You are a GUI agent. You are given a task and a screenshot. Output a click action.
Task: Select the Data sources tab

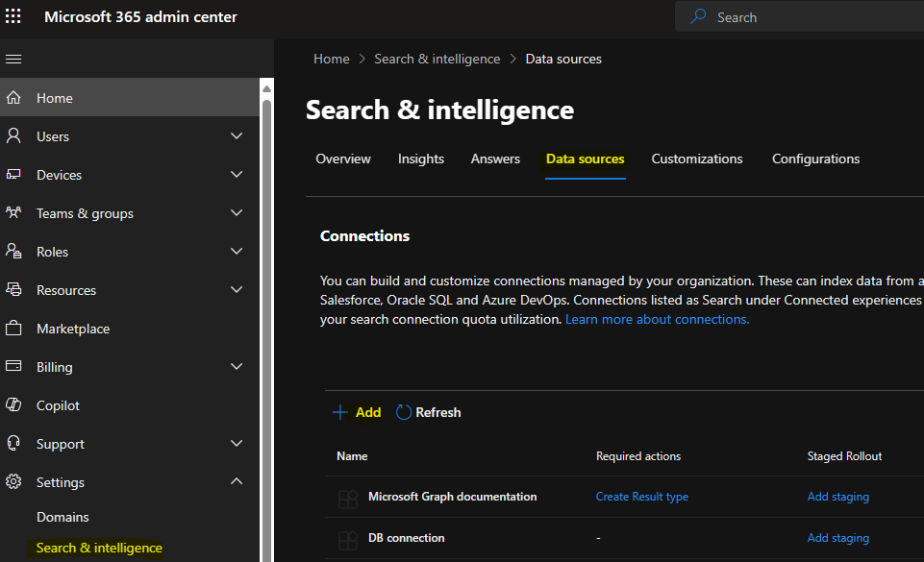point(586,159)
